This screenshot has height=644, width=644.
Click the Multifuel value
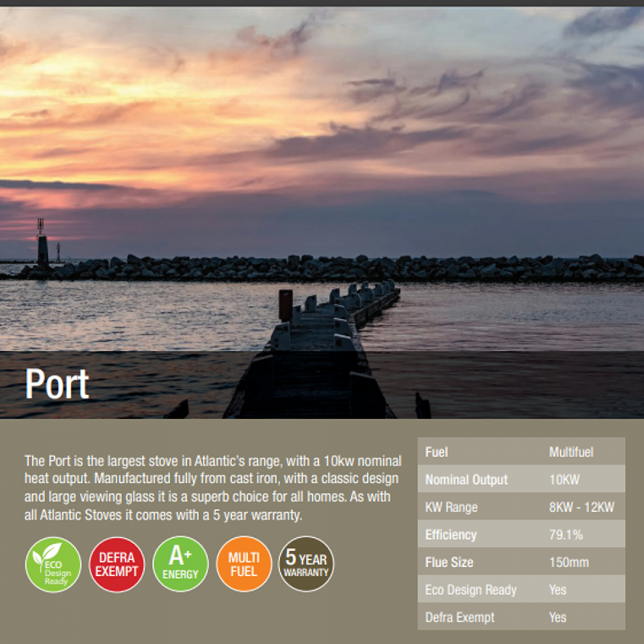[x=571, y=452]
